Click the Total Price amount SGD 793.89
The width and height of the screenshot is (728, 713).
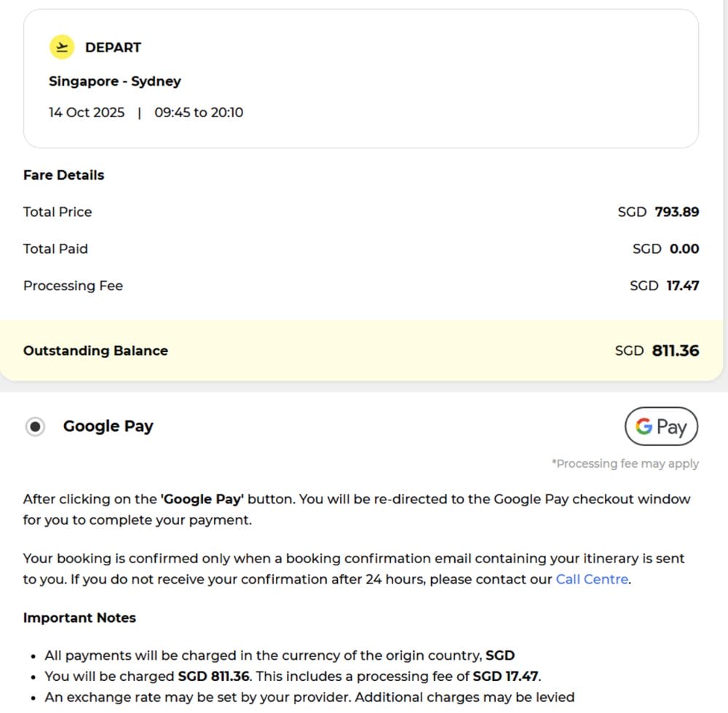click(658, 212)
